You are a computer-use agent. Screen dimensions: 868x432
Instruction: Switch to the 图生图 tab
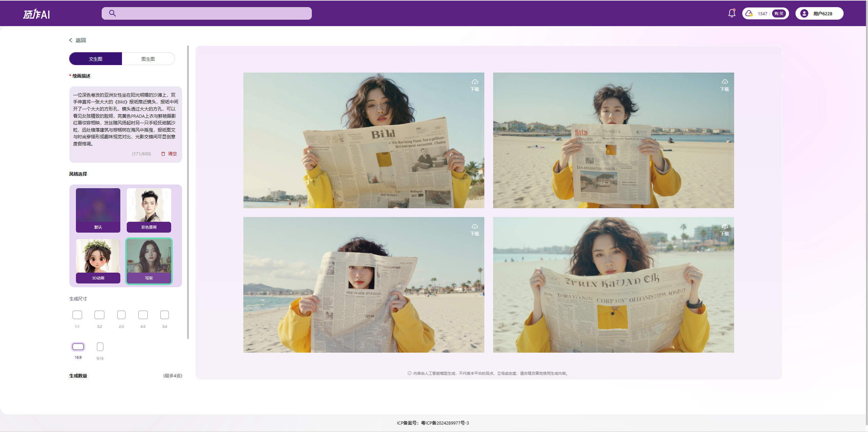tap(148, 59)
